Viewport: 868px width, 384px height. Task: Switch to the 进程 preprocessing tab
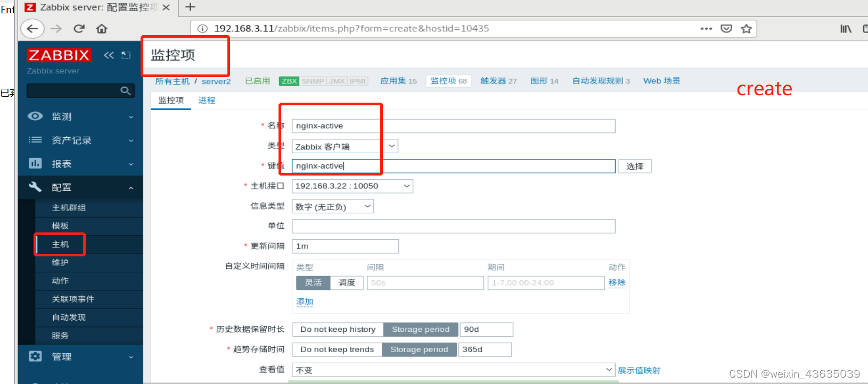[207, 100]
